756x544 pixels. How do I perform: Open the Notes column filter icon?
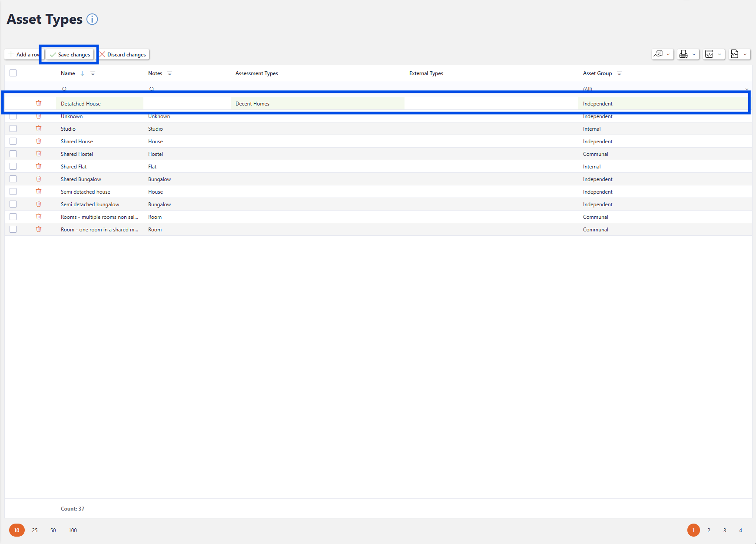tap(169, 73)
